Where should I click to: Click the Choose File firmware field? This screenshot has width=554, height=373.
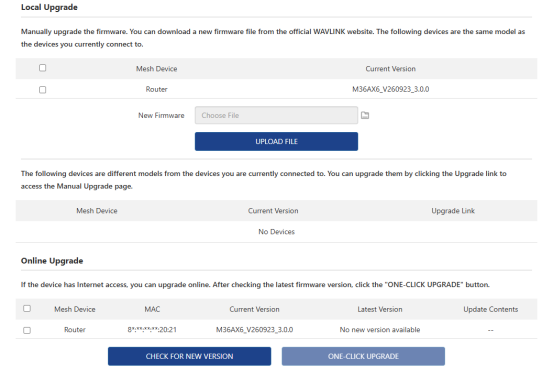tap(276, 115)
